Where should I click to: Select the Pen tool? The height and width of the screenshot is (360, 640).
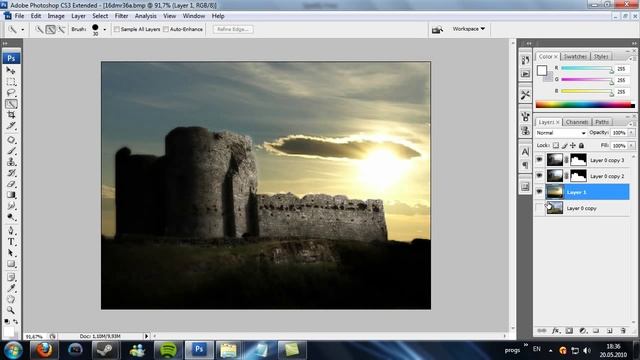point(11,231)
